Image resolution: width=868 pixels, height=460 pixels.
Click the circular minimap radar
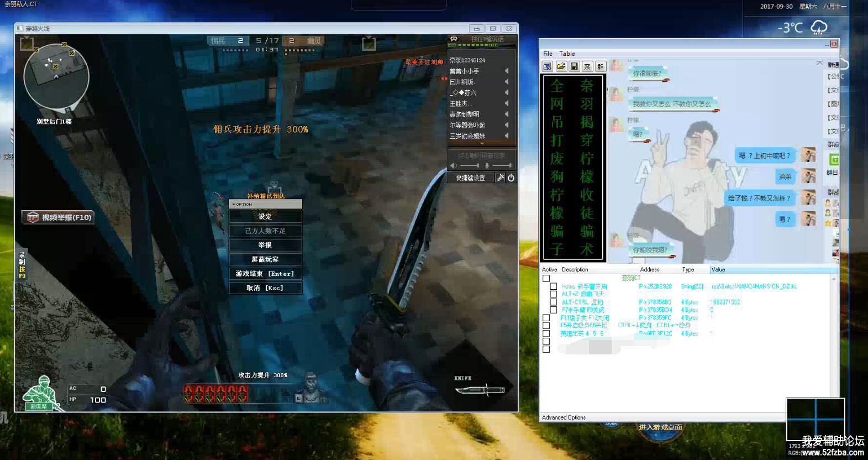click(x=56, y=76)
